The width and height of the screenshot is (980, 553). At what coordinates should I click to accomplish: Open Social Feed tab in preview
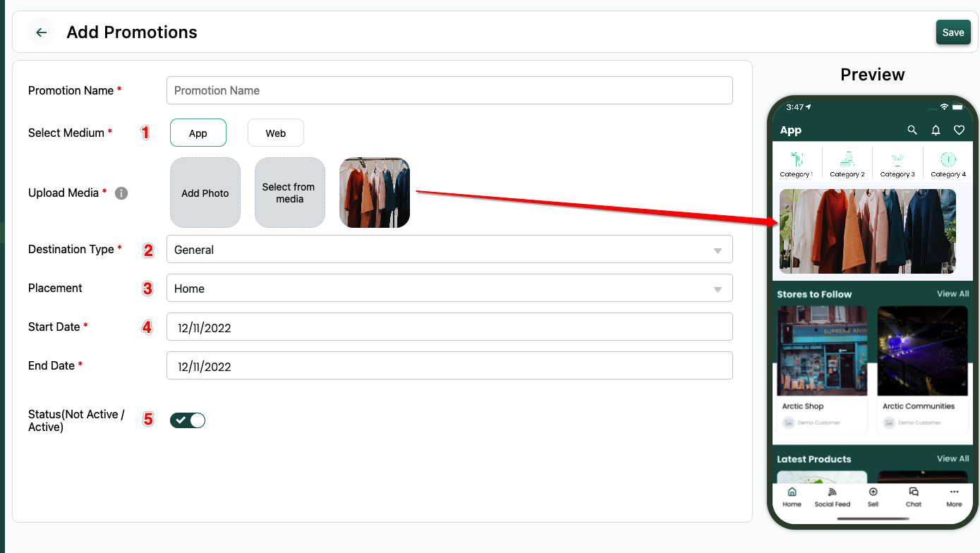(833, 496)
